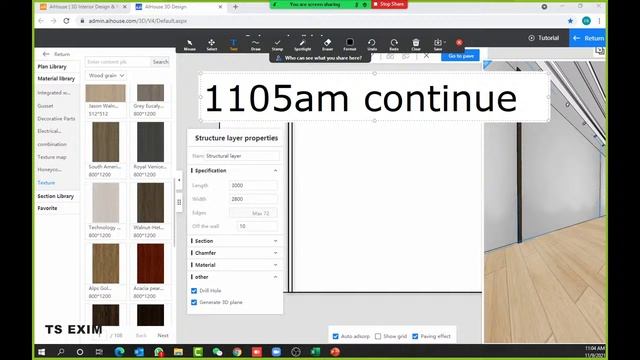Choose the Alps Gold wood swatch
This screenshot has height=360, width=640.
[106, 263]
